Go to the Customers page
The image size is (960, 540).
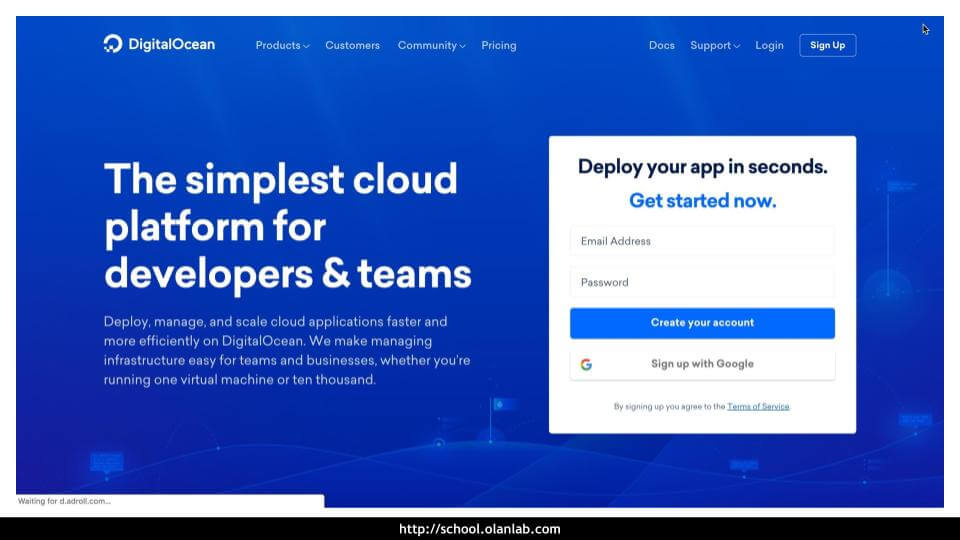[x=352, y=45]
